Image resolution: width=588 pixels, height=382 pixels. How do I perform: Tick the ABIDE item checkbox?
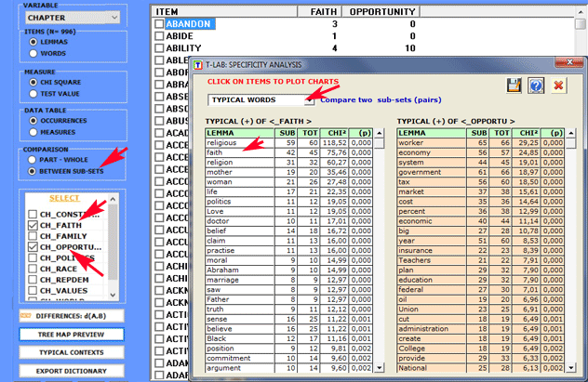[x=159, y=36]
